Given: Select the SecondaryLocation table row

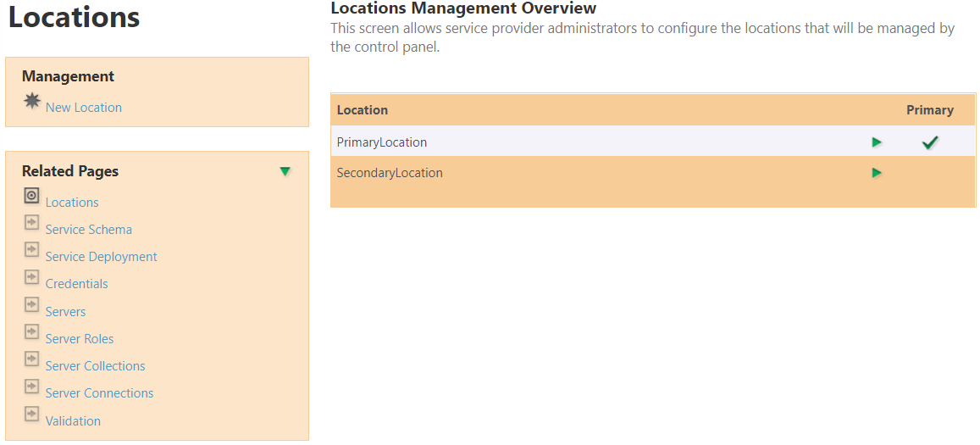Looking at the screenshot, I should [390, 173].
